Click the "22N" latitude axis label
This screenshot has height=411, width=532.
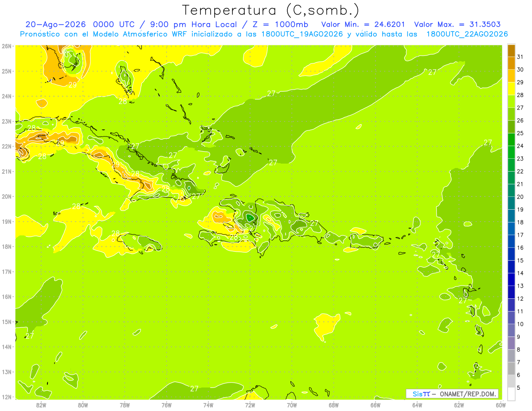pyautogui.click(x=6, y=146)
